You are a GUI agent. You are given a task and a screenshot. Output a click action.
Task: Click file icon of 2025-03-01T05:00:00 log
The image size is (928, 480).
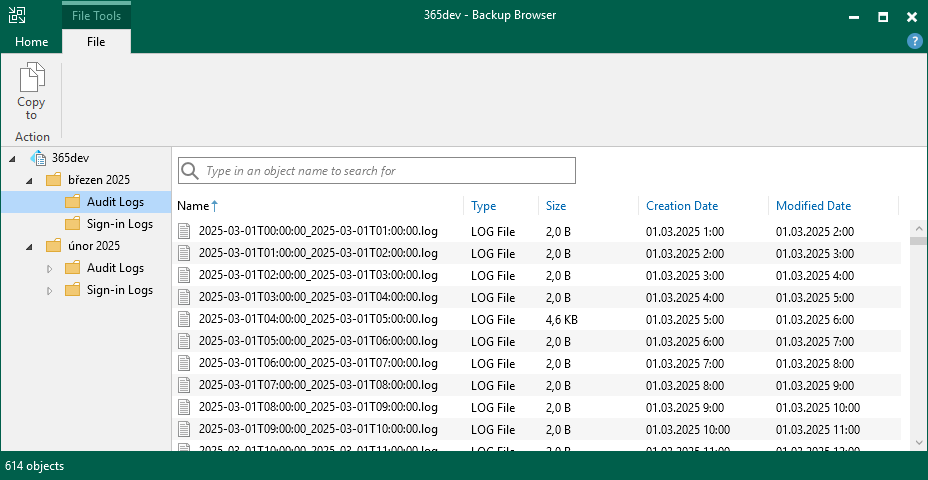click(x=185, y=342)
